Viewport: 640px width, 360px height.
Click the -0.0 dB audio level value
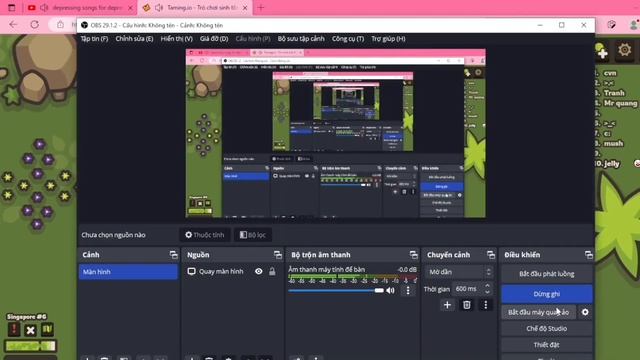pyautogui.click(x=407, y=269)
